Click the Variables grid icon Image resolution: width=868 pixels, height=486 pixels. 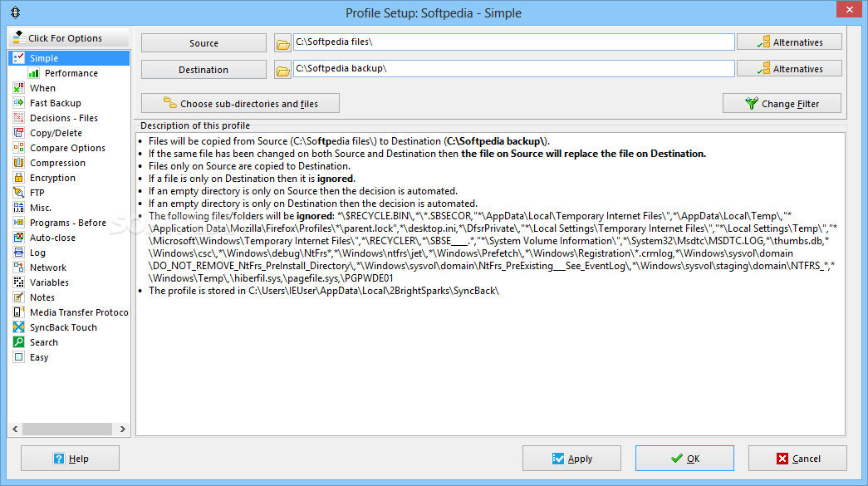tap(19, 282)
